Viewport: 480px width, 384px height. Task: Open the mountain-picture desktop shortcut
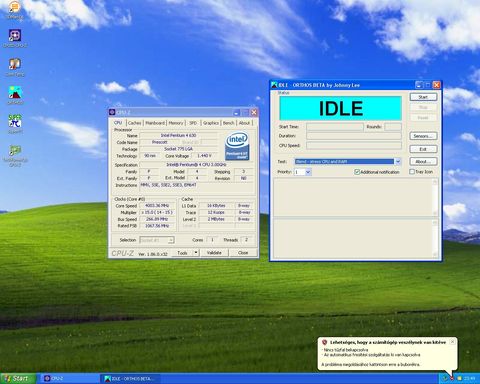15,95
